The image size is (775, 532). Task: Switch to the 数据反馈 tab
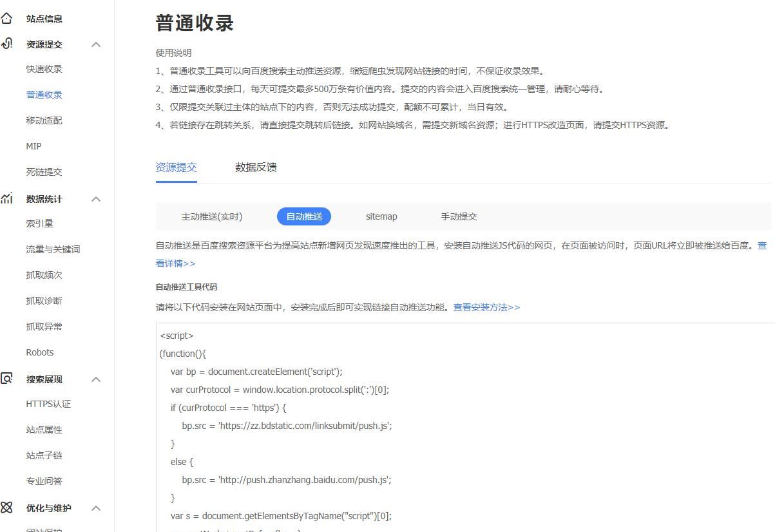256,167
